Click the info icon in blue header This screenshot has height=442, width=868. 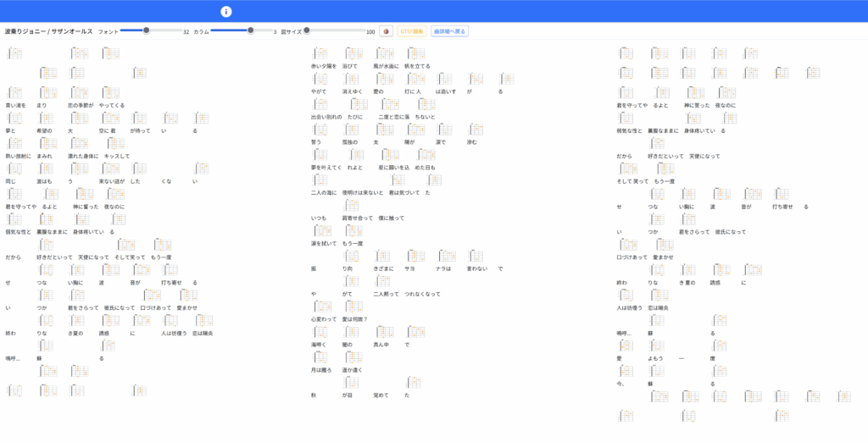tap(225, 11)
